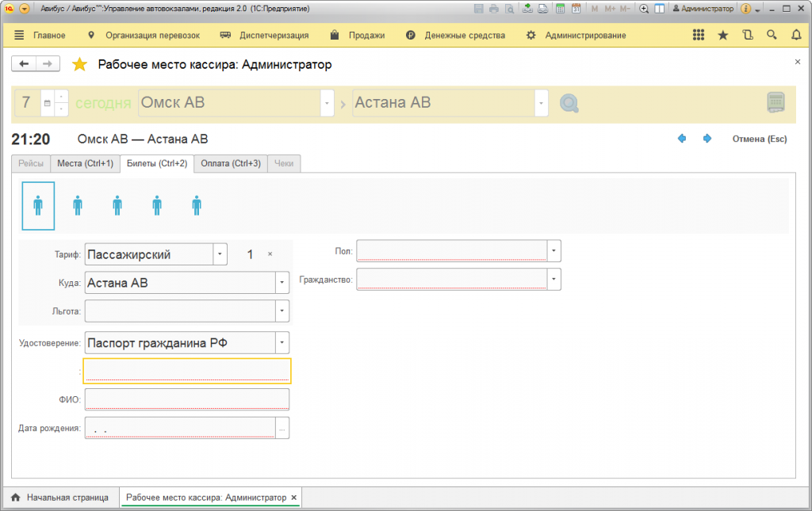This screenshot has width=812, height=511.
Task: Open the Гражданство dropdown list
Action: click(554, 280)
